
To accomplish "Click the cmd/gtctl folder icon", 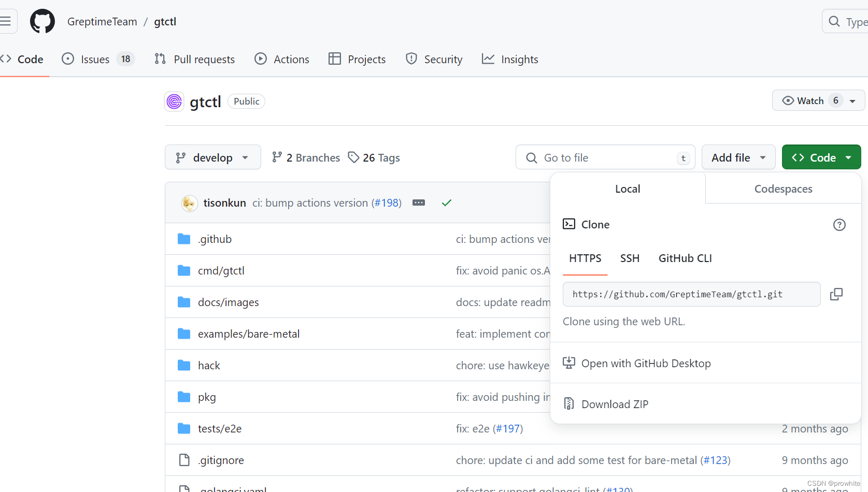I will (x=184, y=270).
